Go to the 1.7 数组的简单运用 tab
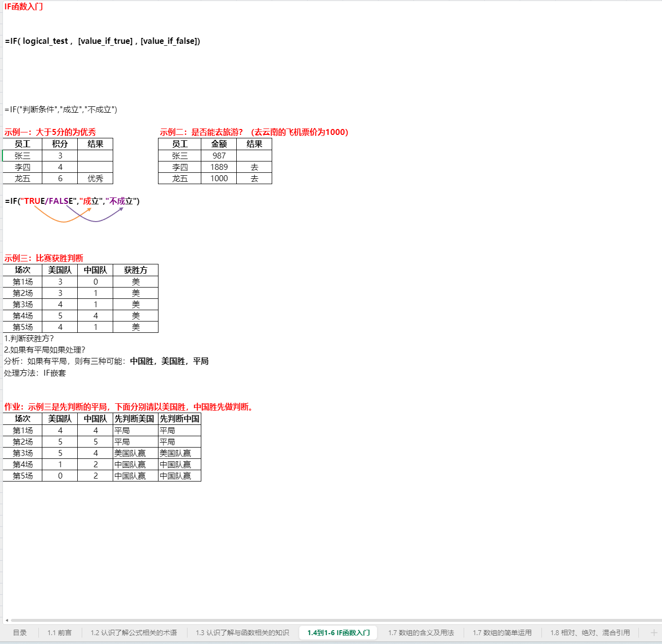Image resolution: width=662 pixels, height=644 pixels. point(502,633)
